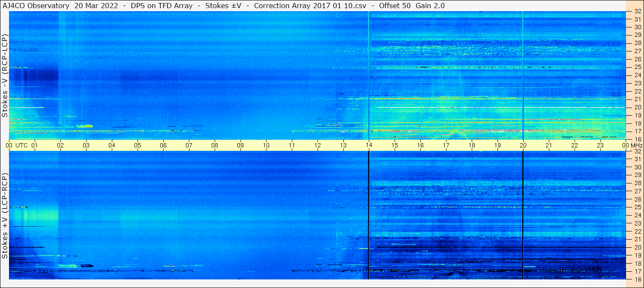Click the 29 MHz label of lower panel
This screenshot has height=288, width=644.
(637, 175)
